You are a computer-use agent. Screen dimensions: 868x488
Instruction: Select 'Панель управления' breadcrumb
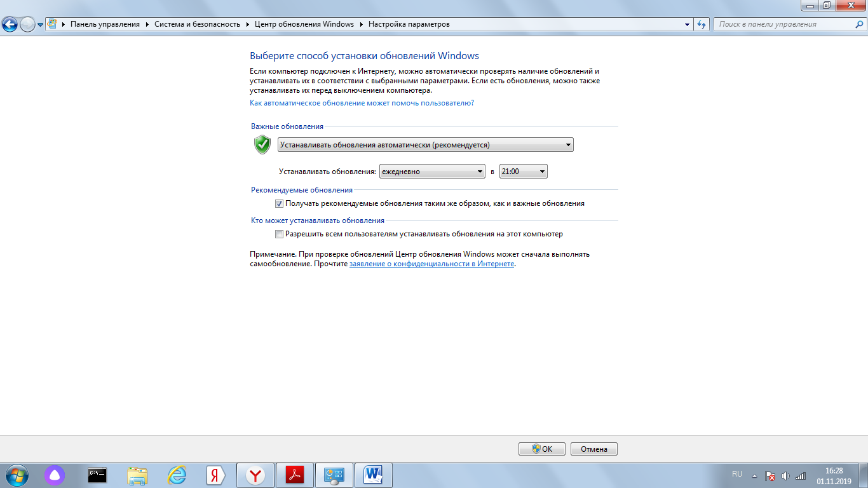click(x=105, y=24)
